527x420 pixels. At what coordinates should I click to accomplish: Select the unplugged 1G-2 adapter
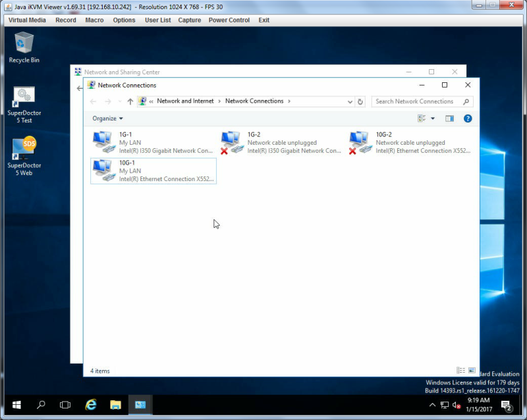tap(281, 143)
